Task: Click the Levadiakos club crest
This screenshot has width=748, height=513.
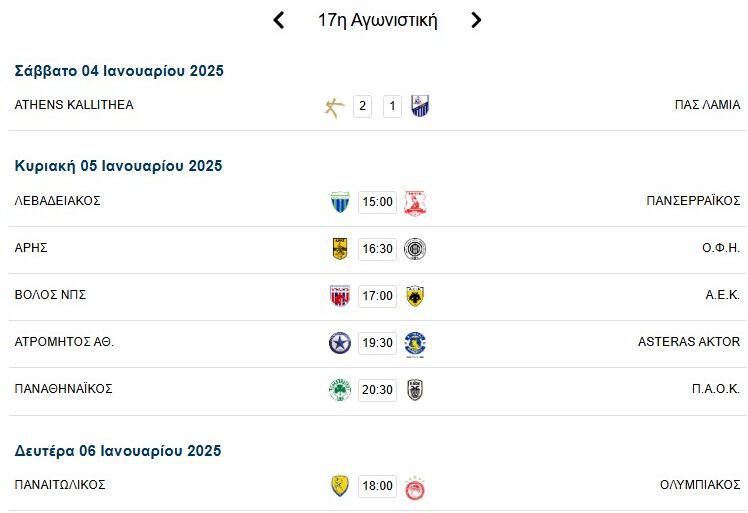Action: point(340,202)
